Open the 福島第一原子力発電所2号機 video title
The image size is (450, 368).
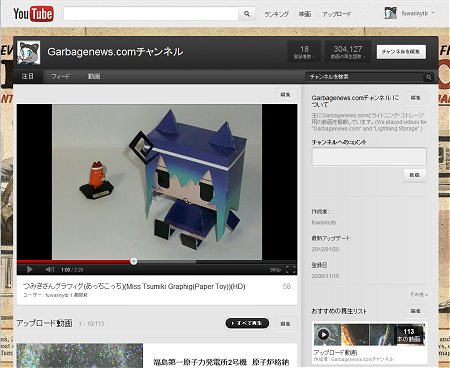tap(221, 362)
